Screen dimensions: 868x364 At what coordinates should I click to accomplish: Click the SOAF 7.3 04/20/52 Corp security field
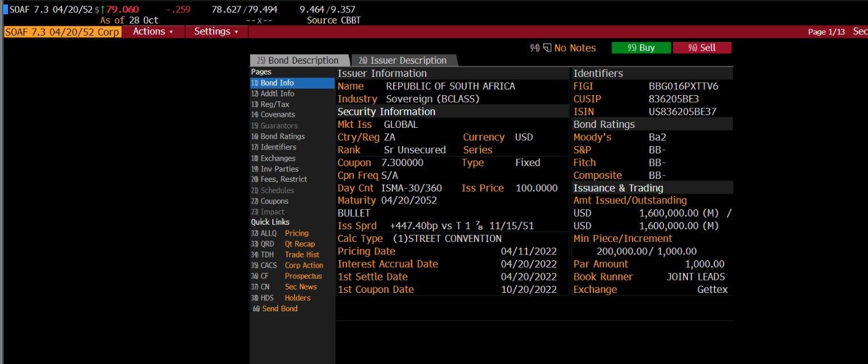[x=62, y=32]
